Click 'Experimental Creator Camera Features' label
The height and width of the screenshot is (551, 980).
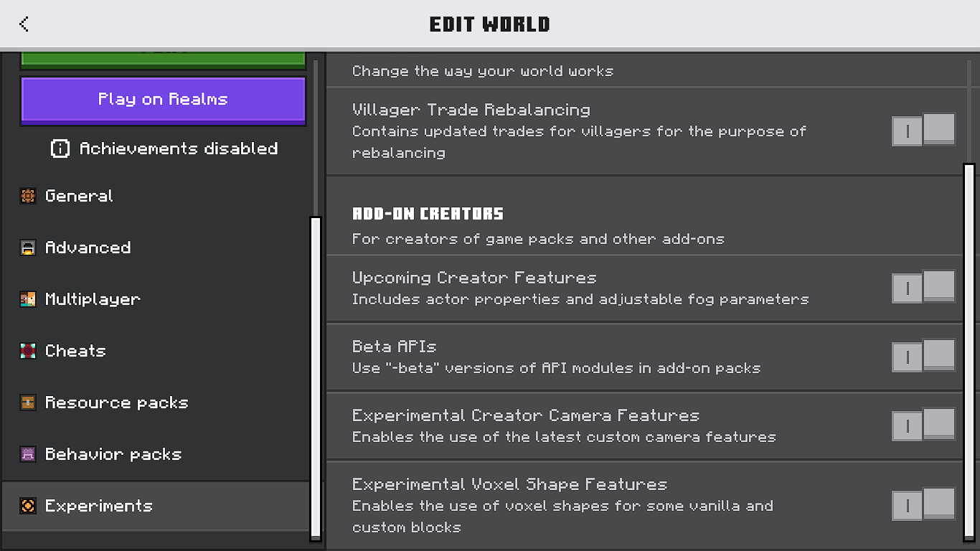click(526, 415)
